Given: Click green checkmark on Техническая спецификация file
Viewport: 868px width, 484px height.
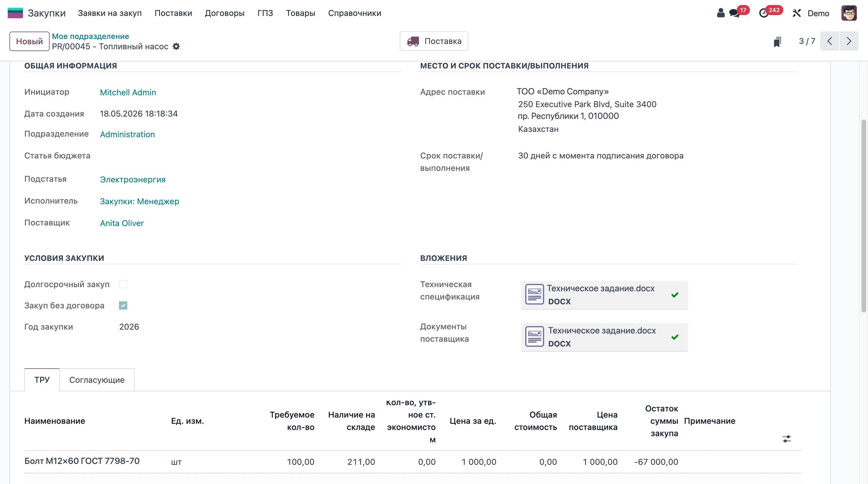Looking at the screenshot, I should click(x=675, y=295).
